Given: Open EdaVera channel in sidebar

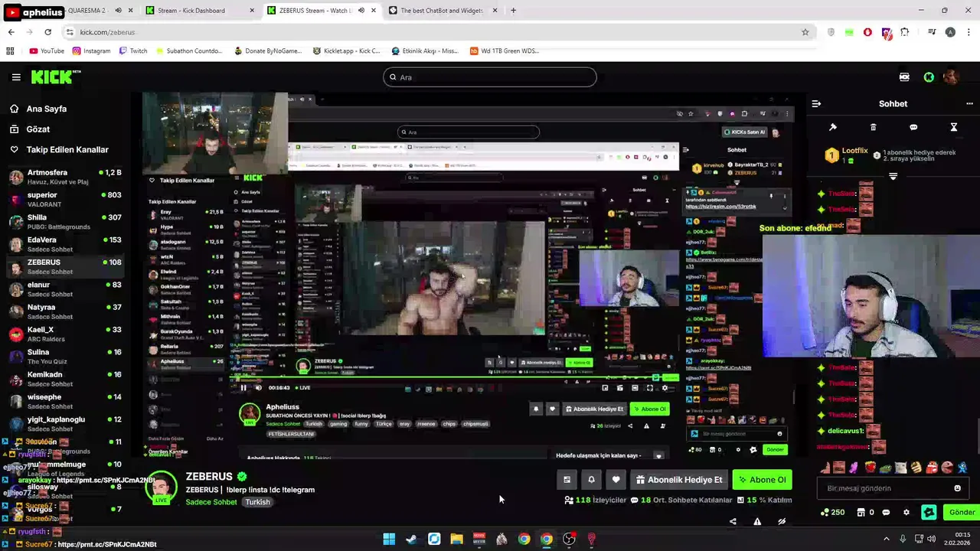Looking at the screenshot, I should click(65, 244).
